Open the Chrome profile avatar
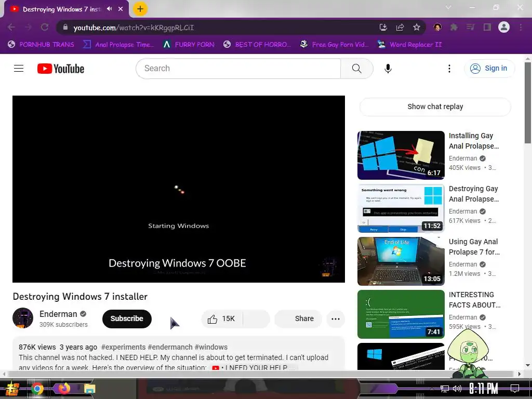The width and height of the screenshot is (532, 399). 504,27
